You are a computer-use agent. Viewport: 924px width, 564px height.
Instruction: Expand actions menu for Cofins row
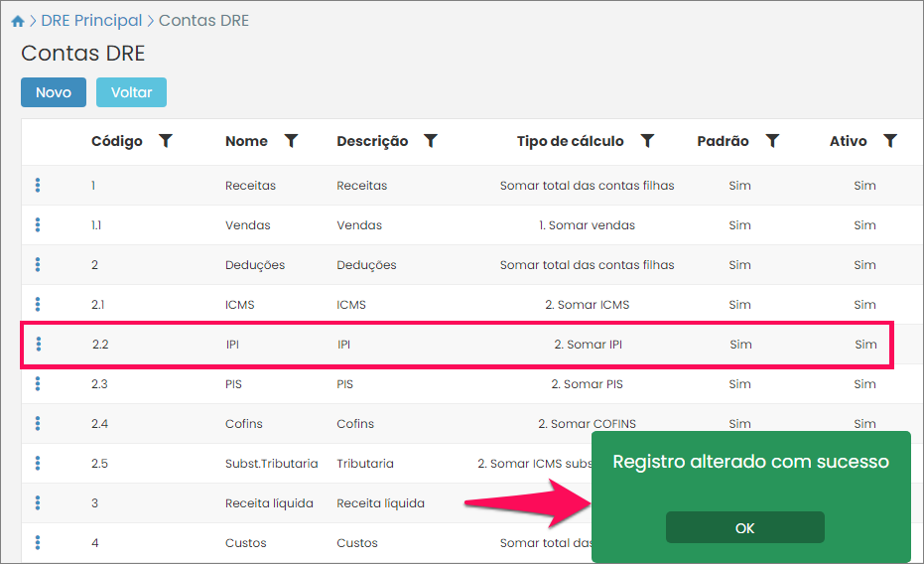(38, 424)
